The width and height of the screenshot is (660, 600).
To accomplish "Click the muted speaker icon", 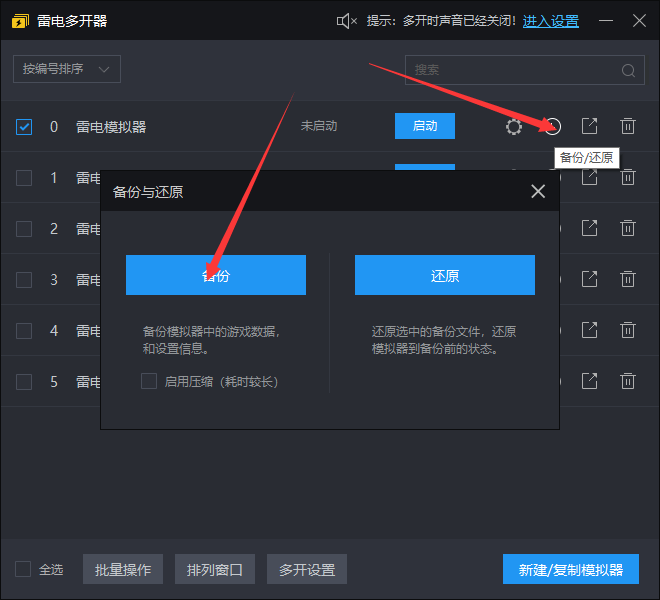I will [347, 21].
